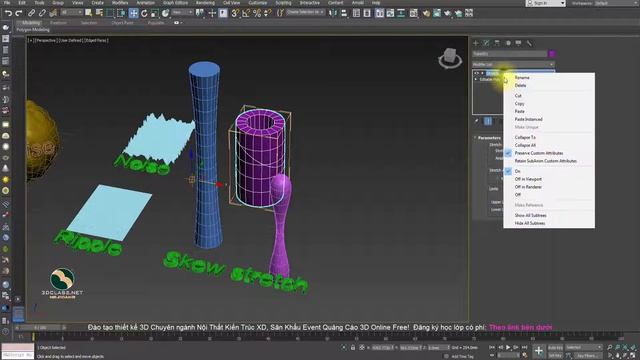Open the Display command panel tab

(519, 43)
